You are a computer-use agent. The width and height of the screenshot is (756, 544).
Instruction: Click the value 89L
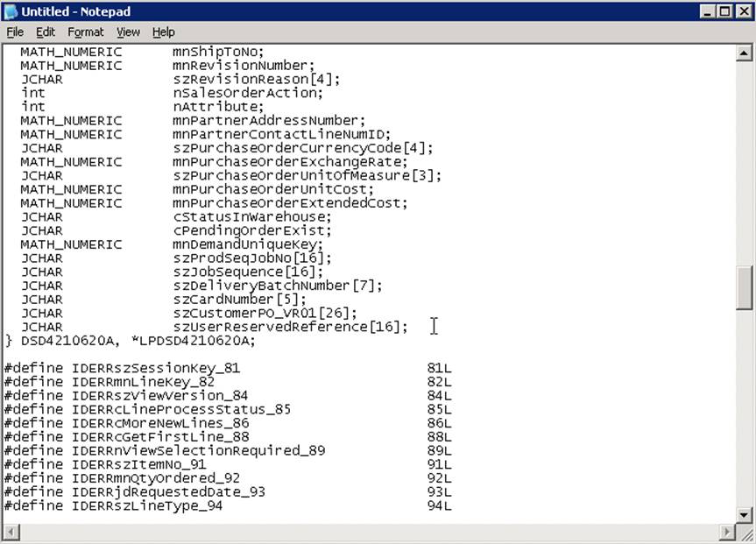coord(439,450)
